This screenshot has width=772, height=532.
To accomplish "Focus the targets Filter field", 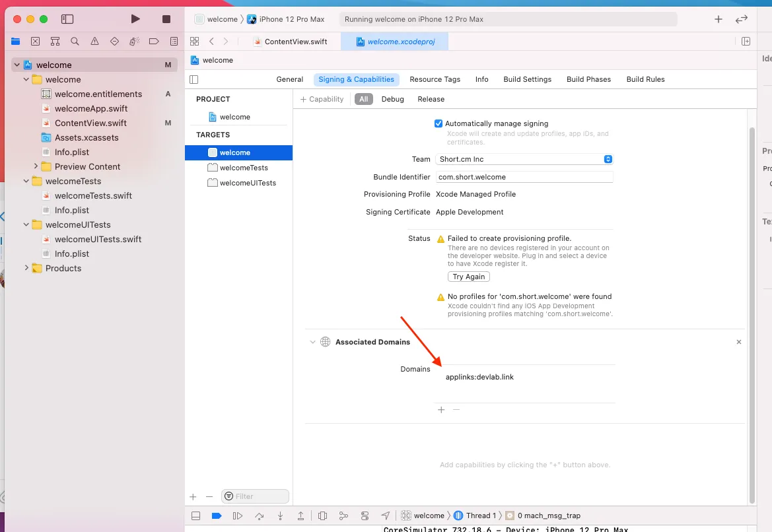I will (255, 496).
